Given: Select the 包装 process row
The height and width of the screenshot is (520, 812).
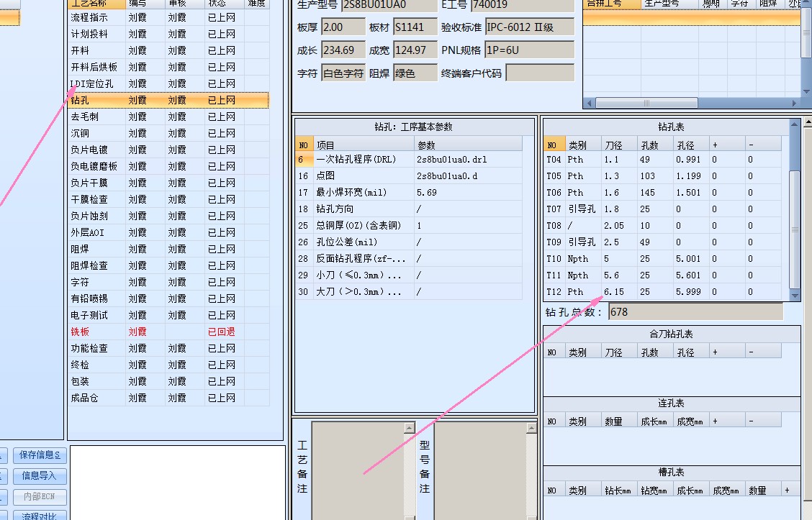Looking at the screenshot, I should tap(168, 382).
